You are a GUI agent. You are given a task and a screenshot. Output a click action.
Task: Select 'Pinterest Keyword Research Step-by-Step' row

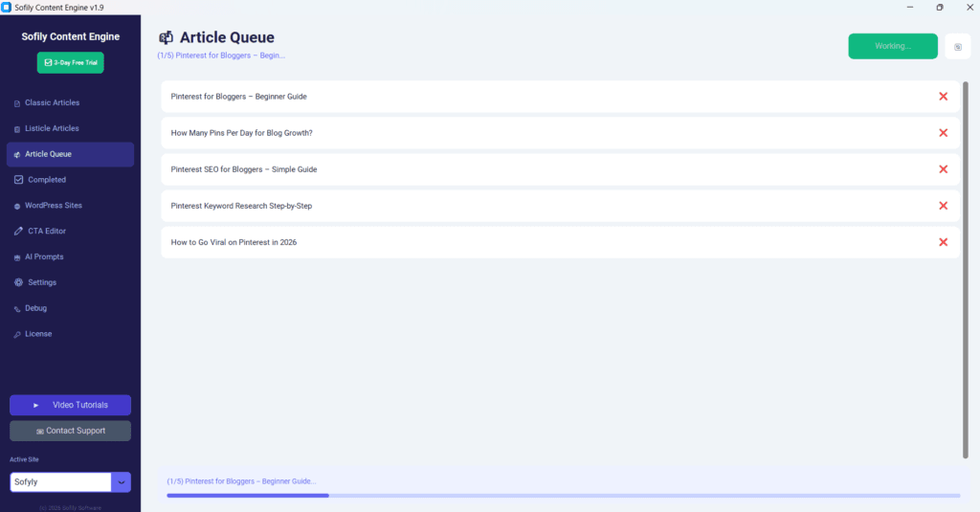pos(560,206)
